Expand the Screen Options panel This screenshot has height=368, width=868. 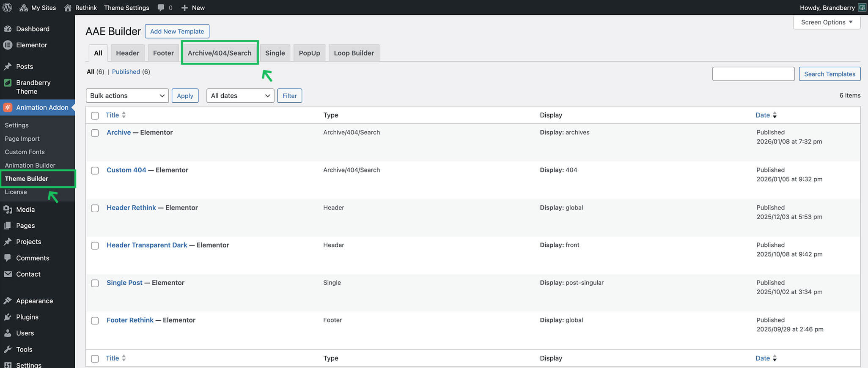tap(826, 22)
